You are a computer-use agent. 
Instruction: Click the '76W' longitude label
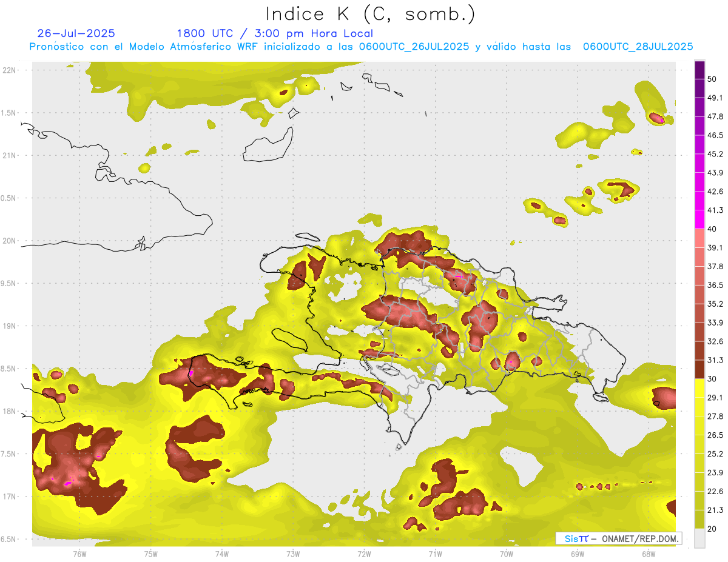click(79, 554)
